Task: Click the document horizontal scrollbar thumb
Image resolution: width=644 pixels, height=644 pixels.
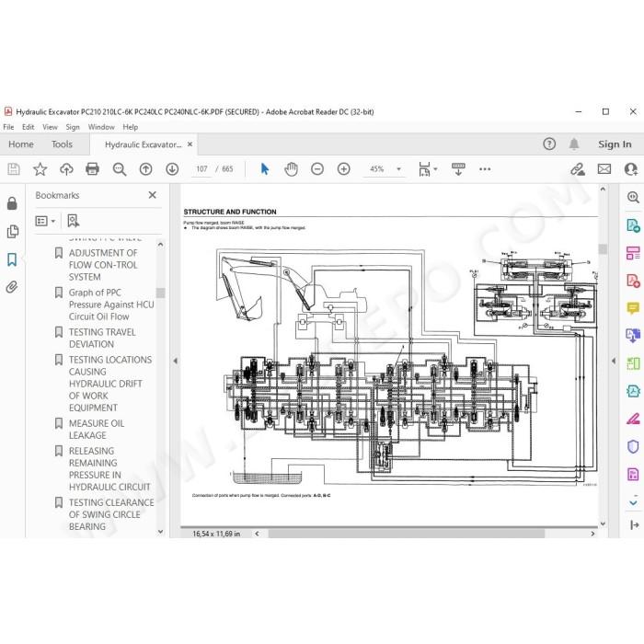Action: pos(407,534)
